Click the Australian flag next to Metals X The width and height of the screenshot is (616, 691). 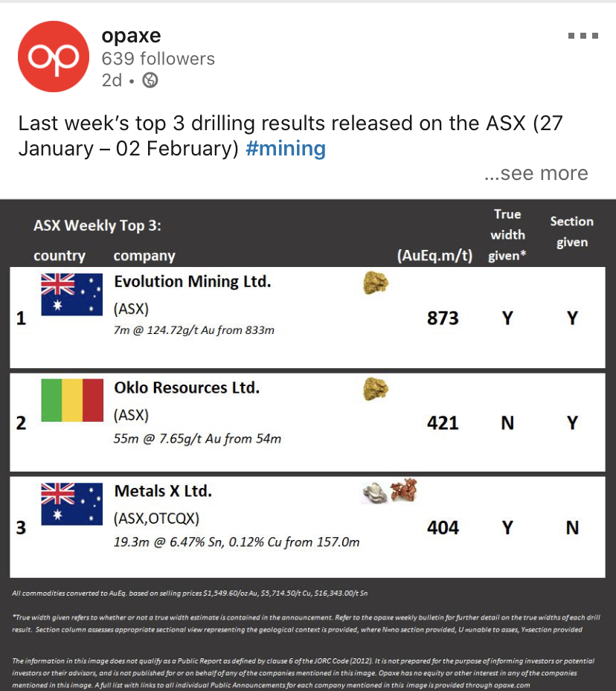click(x=72, y=504)
